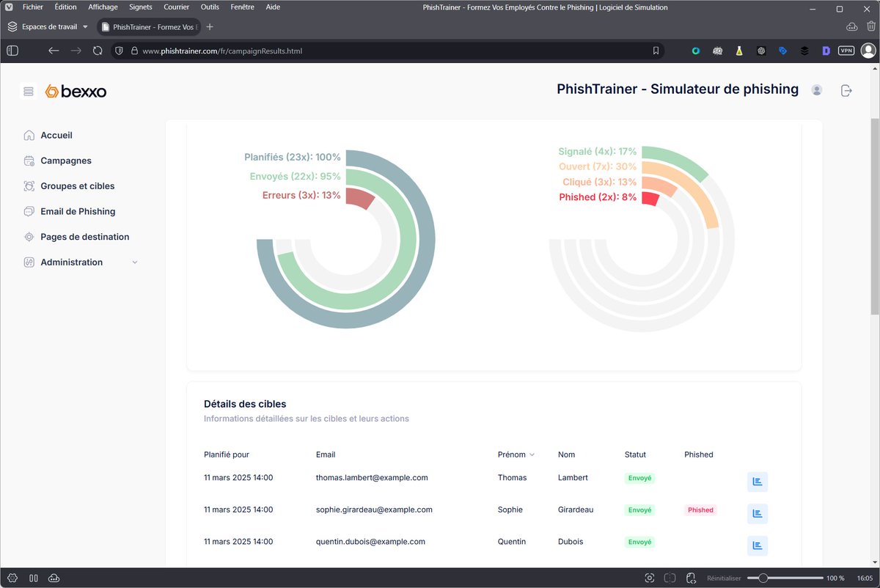
Task: Reload the current page
Action: [x=98, y=51]
